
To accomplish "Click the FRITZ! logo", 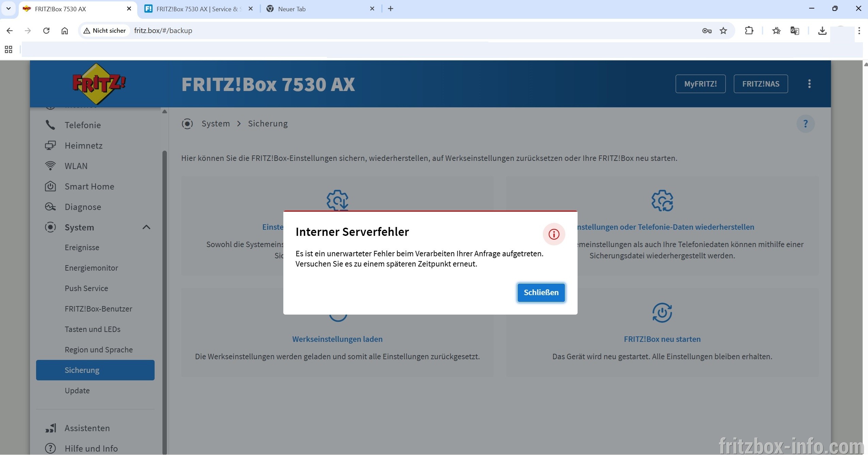I will (x=99, y=84).
